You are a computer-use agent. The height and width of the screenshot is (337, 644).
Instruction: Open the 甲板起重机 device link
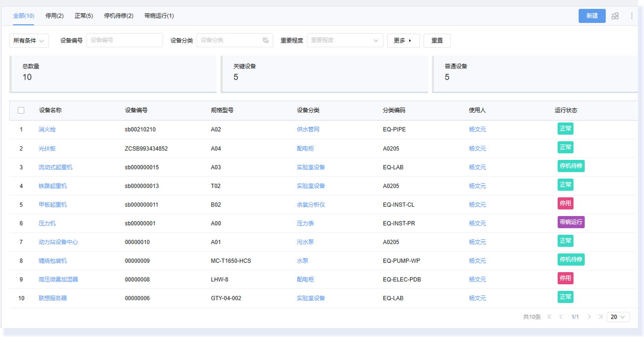[x=53, y=204]
